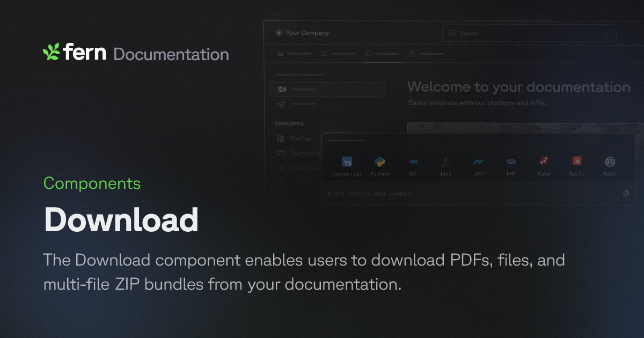Image resolution: width=644 pixels, height=338 pixels.
Task: Click the green Components label
Action: coord(92,183)
